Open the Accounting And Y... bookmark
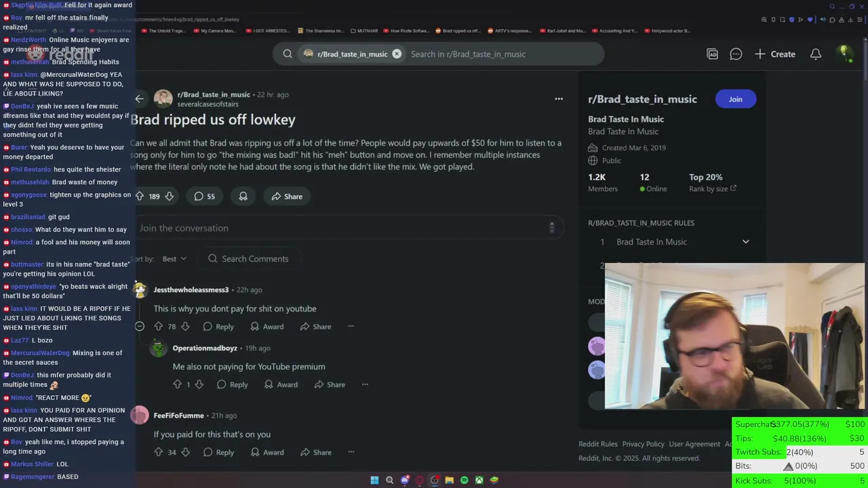This screenshot has width=868, height=488. pos(614,30)
